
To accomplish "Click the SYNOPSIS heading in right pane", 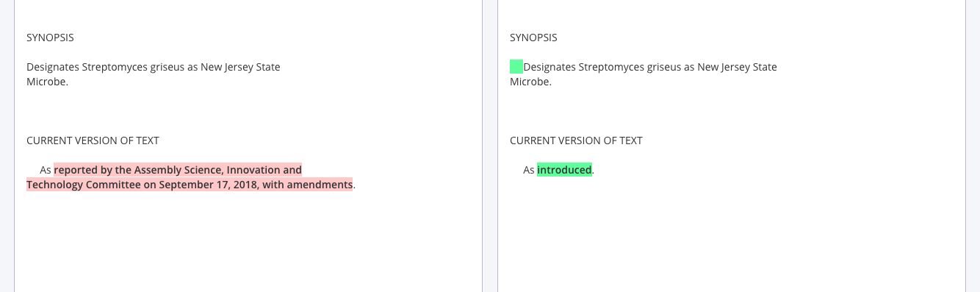I will 533,38.
